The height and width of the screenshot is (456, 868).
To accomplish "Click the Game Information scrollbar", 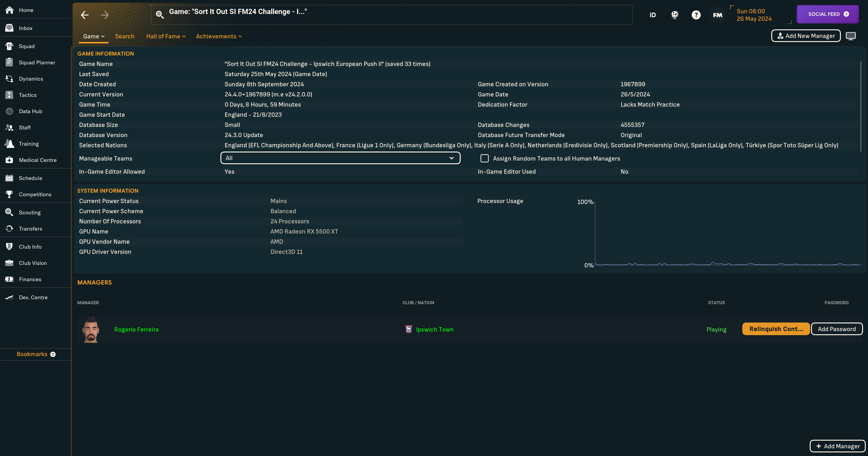I will (861, 106).
